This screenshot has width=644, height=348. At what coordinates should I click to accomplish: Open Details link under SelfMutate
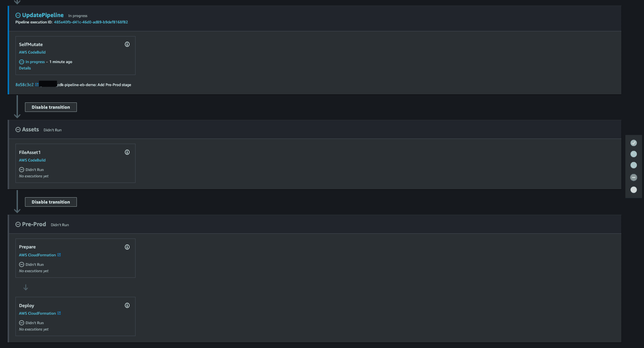(25, 68)
